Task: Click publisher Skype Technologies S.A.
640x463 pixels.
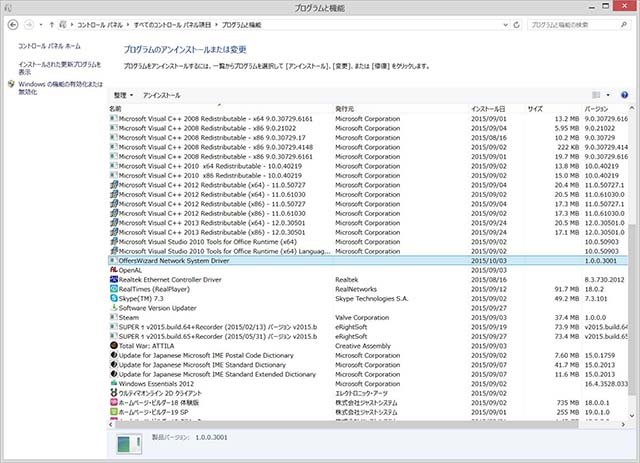Action: pos(371,298)
